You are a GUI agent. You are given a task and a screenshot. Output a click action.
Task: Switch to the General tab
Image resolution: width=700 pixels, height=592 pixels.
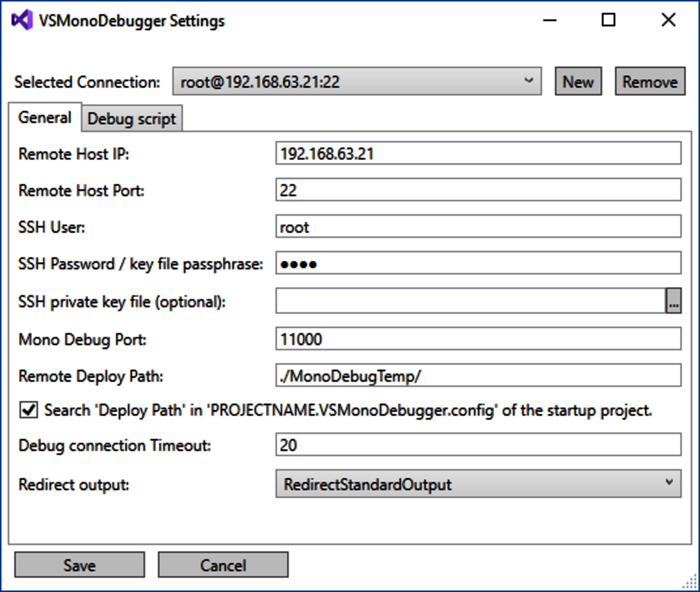coord(45,117)
